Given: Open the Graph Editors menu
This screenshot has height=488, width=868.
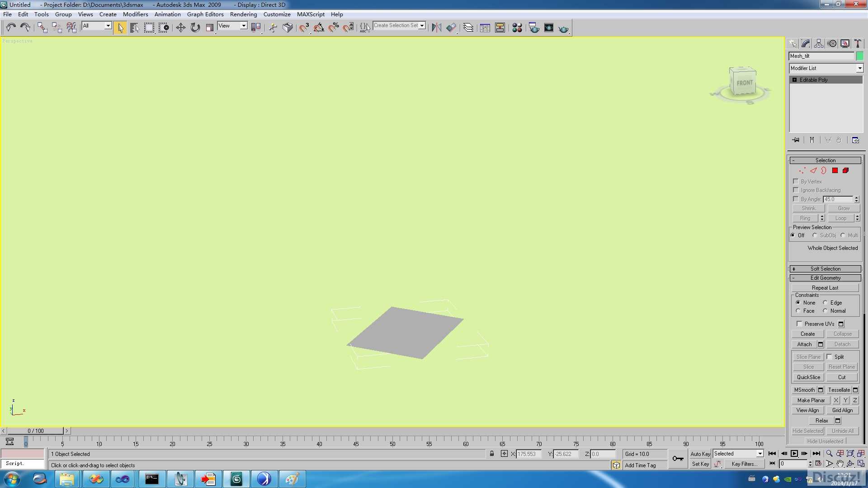Looking at the screenshot, I should 205,14.
